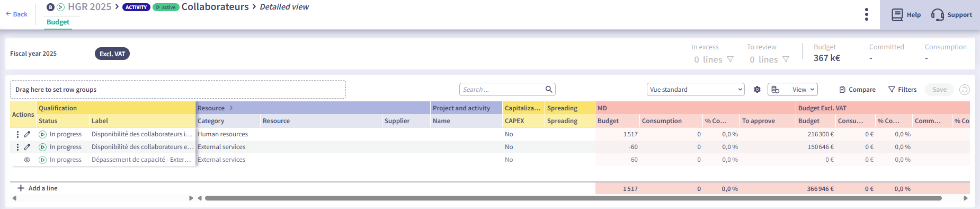Viewport: 980px width, 209px height.
Task: Click Add a line
Action: 37,188
